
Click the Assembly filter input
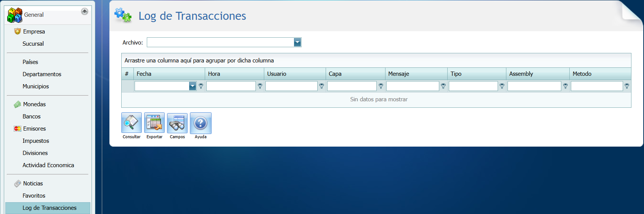534,86
